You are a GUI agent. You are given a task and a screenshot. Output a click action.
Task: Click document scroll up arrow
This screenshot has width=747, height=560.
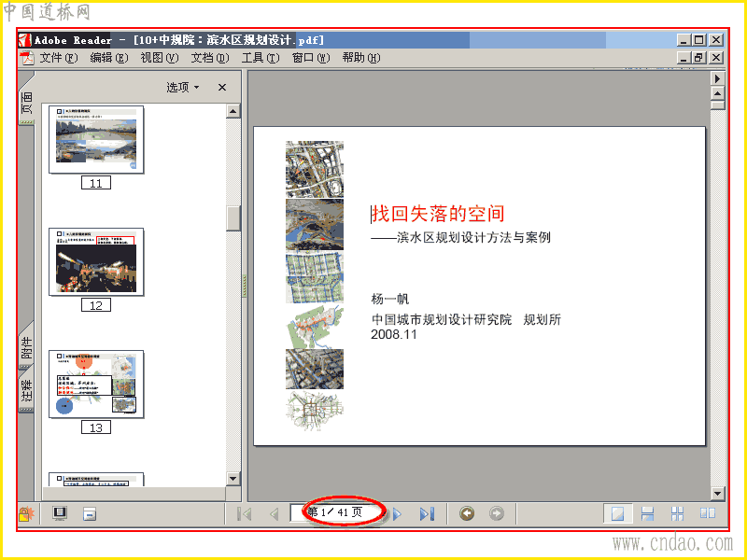point(717,93)
